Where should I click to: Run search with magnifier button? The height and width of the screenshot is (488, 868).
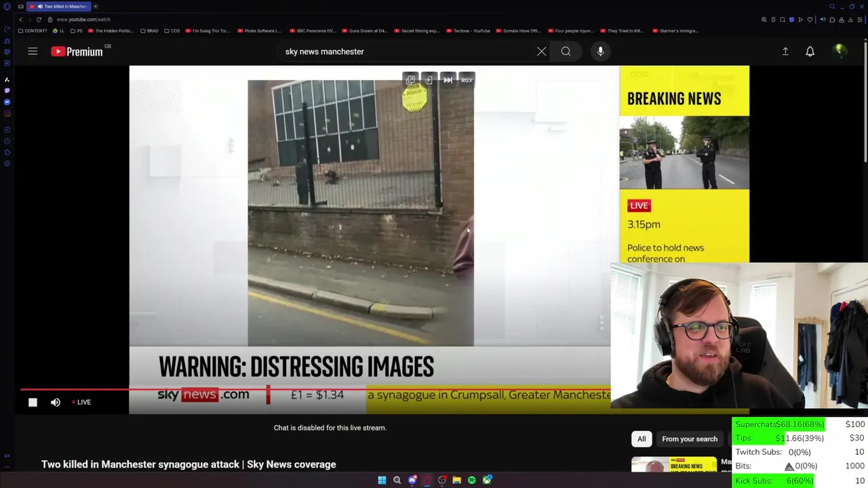[x=566, y=52]
